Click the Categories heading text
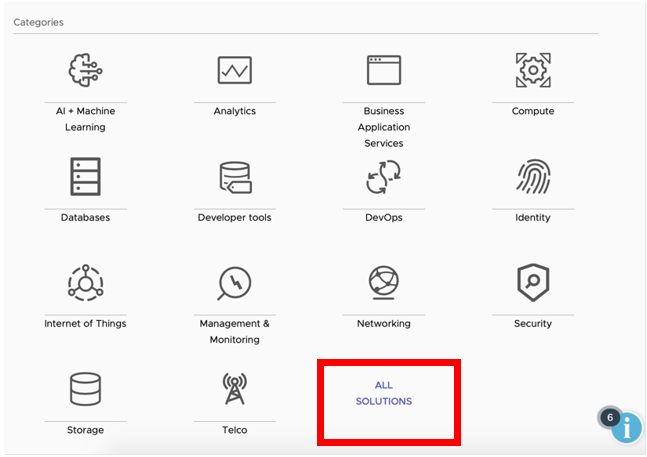Viewport: 647px width, 457px height. (x=38, y=22)
